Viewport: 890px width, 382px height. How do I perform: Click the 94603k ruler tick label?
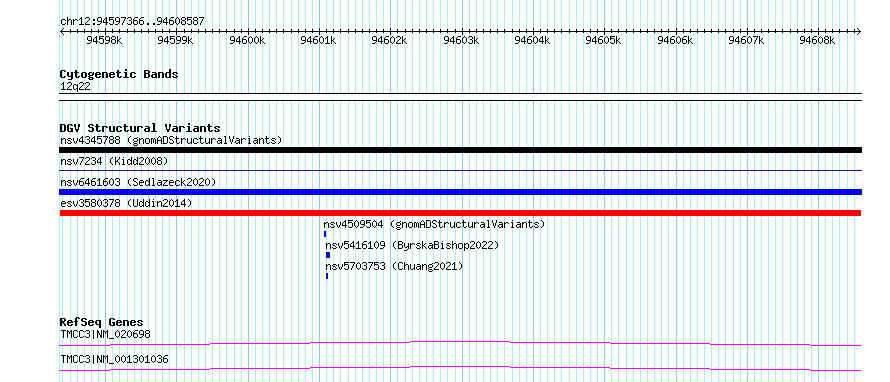click(x=461, y=40)
